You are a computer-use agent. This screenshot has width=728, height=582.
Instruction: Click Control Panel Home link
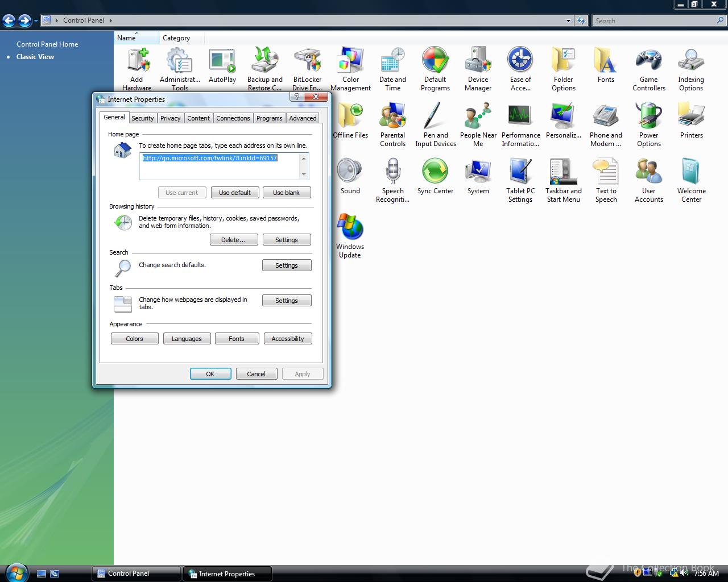coord(47,44)
